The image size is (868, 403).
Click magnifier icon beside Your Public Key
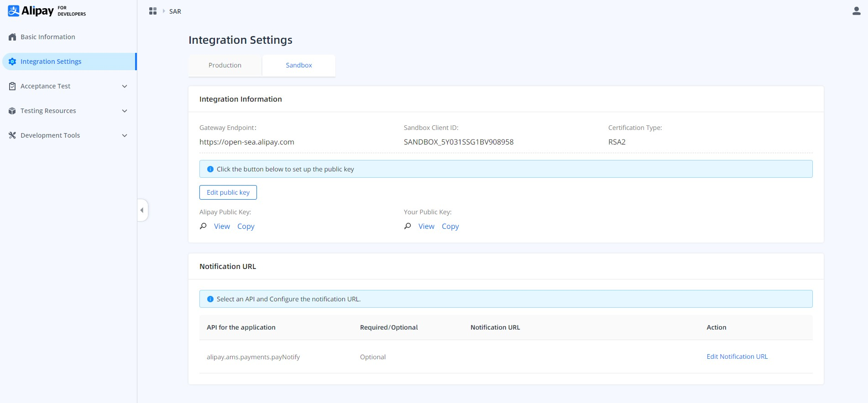tap(408, 226)
